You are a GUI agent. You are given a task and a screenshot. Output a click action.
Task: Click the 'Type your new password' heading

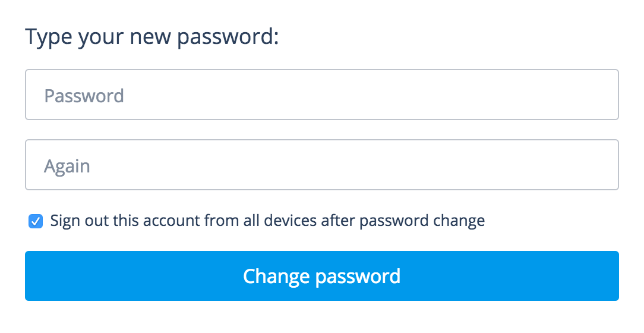point(152,37)
